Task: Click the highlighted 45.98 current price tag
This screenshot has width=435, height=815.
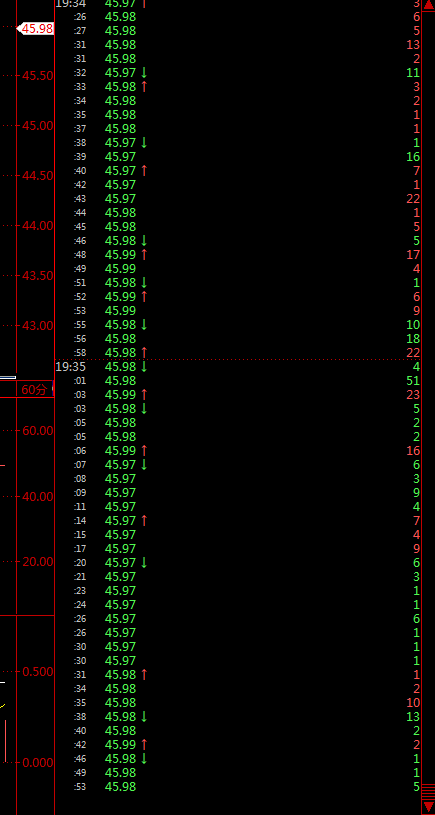Action: (x=36, y=29)
